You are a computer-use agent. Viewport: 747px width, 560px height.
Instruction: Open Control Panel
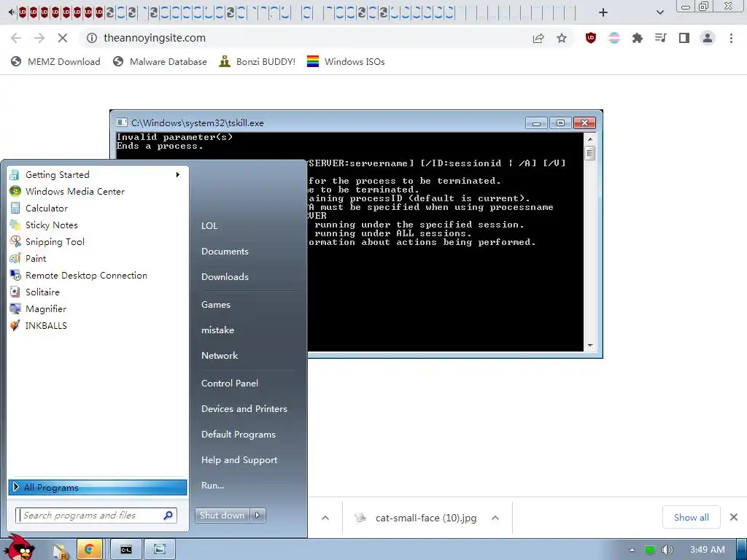[x=230, y=384]
